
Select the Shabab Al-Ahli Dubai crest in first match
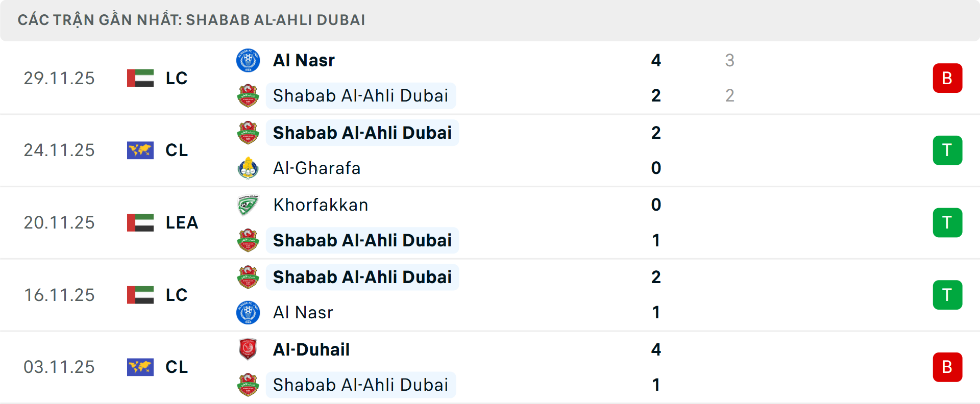point(249,95)
